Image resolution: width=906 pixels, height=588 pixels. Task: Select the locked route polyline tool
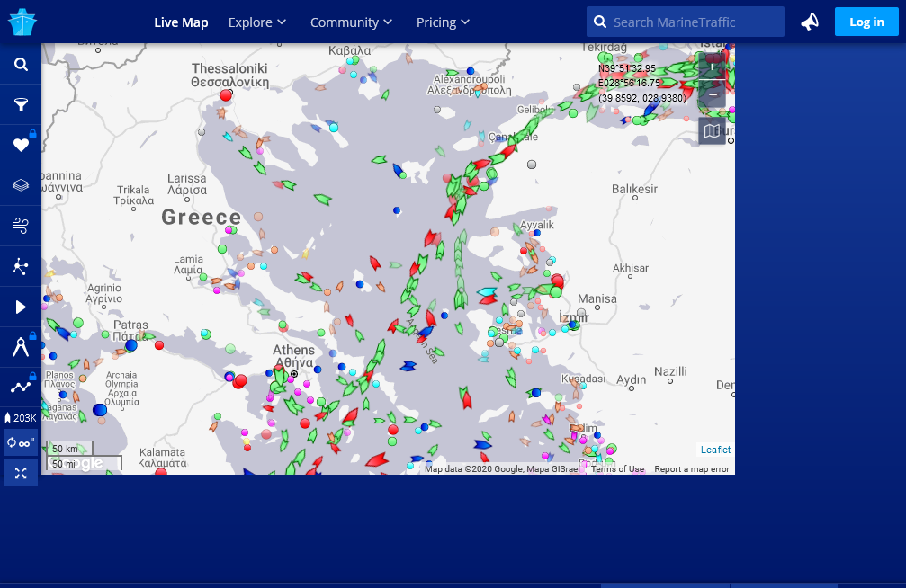point(21,387)
